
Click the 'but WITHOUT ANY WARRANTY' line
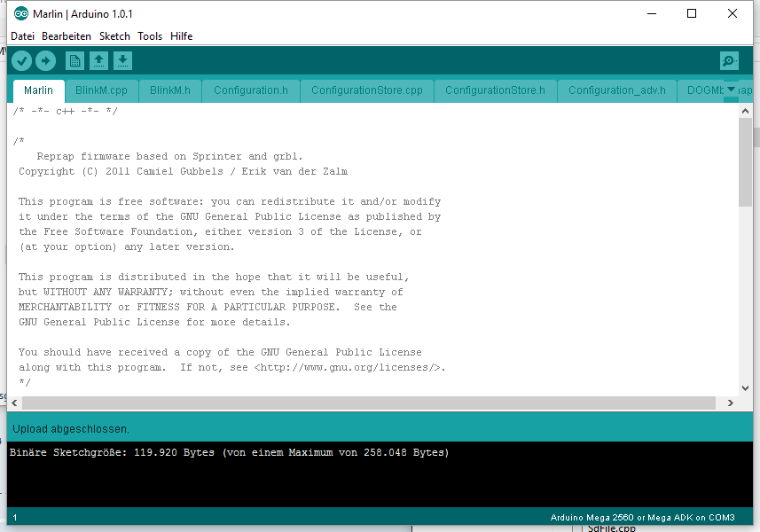[211, 293]
